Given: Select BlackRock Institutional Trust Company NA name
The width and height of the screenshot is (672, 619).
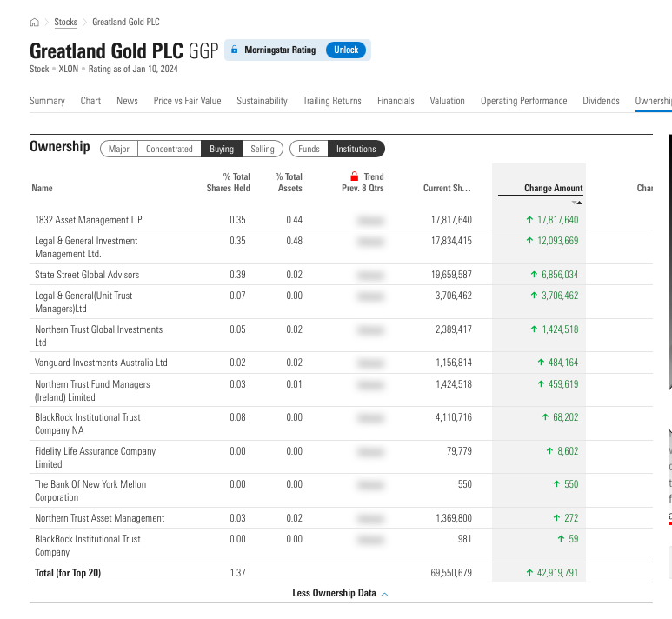Looking at the screenshot, I should coord(88,423).
